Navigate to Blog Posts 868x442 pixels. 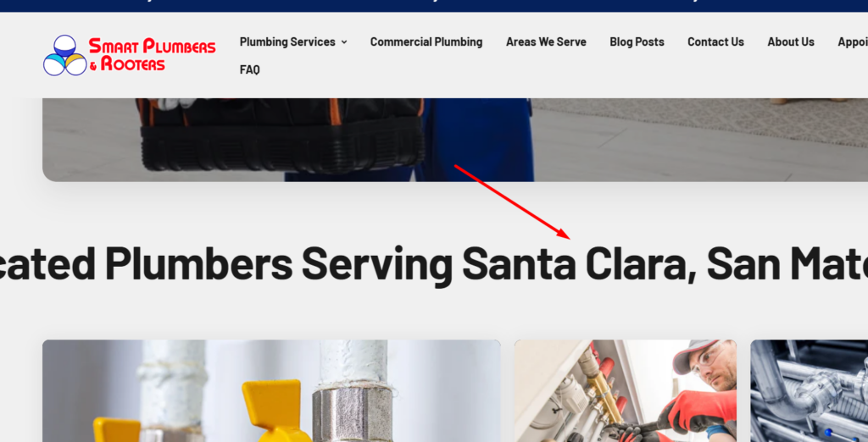coord(637,42)
